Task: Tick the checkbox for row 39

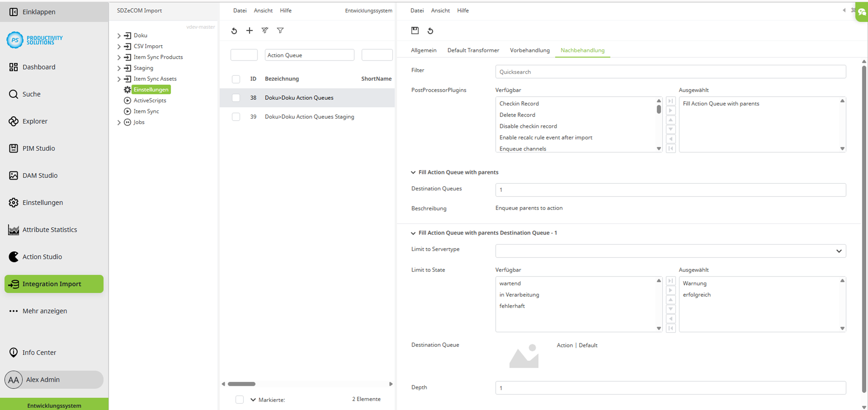Action: pyautogui.click(x=236, y=116)
